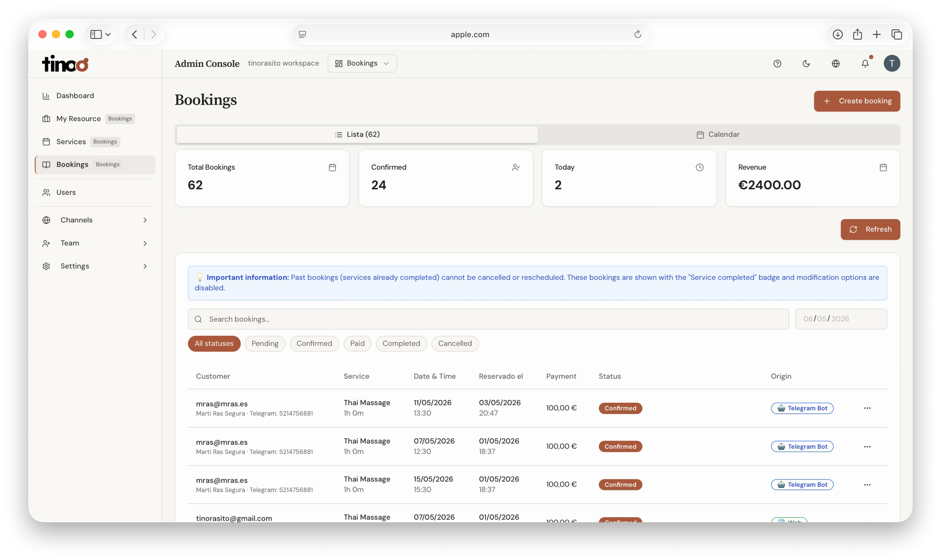Open Bookings in the sidebar
The height and width of the screenshot is (560, 941).
coord(95,165)
